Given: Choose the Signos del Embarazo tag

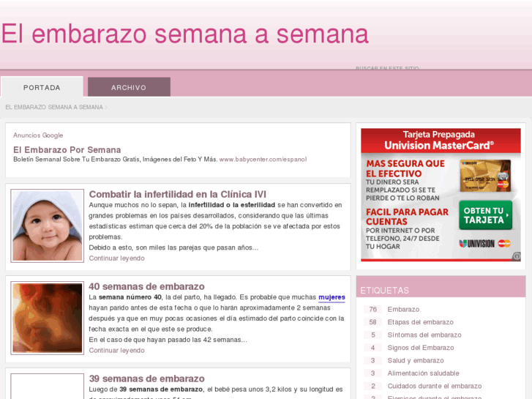Looking at the screenshot, I should point(421,348).
